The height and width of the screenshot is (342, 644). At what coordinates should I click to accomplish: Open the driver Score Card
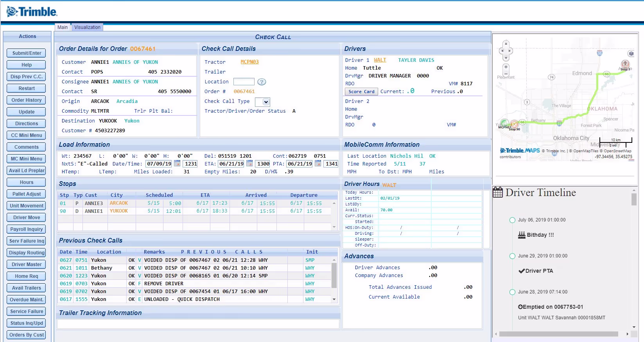[361, 92]
